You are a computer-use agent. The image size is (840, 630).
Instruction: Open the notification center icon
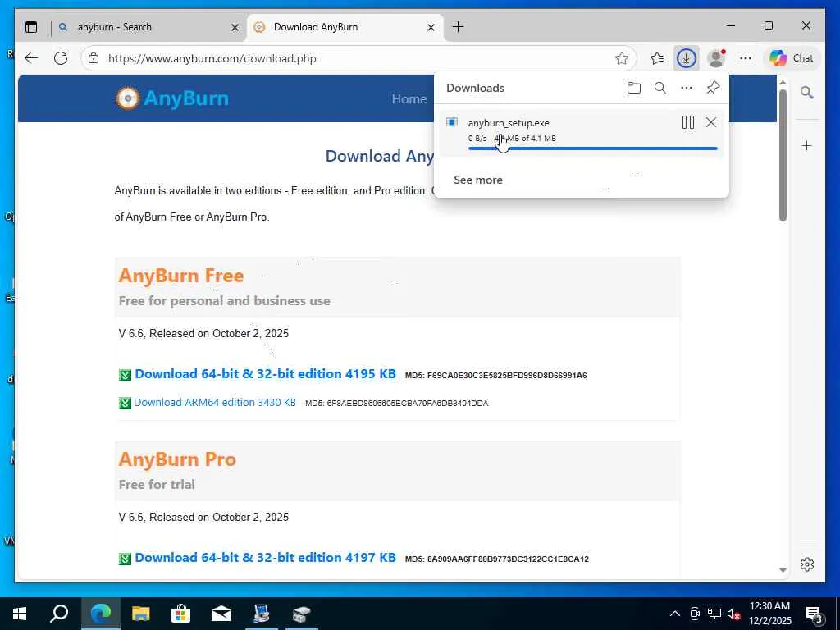(815, 614)
